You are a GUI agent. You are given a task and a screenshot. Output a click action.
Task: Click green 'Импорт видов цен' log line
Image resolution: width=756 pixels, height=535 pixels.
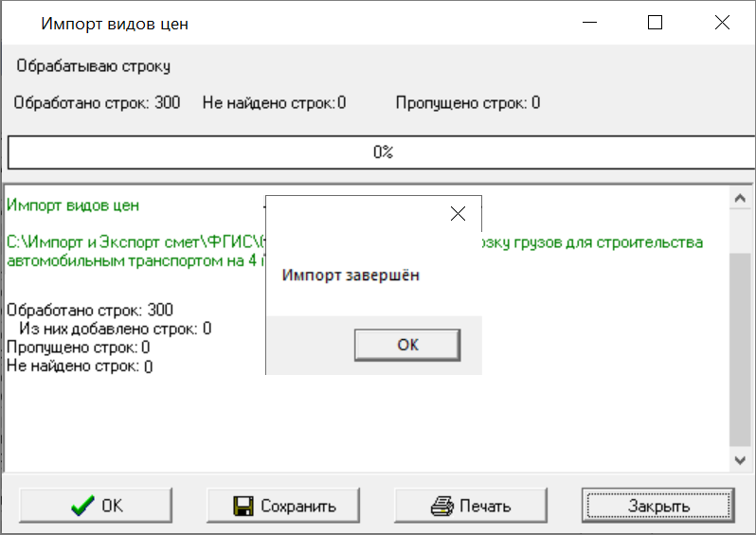[x=73, y=205]
